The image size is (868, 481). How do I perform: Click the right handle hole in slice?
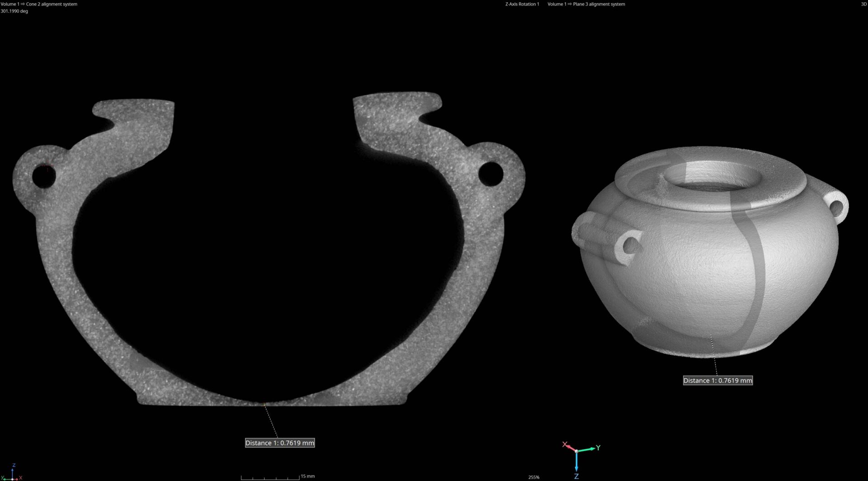click(491, 174)
